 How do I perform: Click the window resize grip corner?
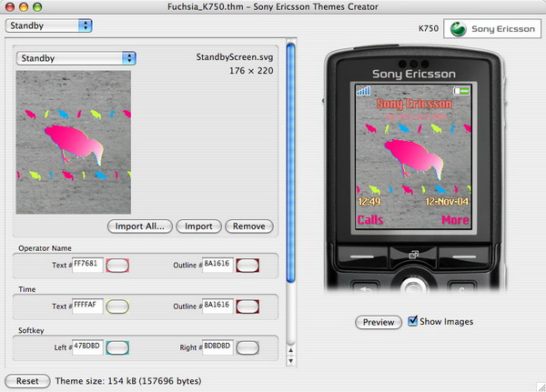tap(541, 387)
